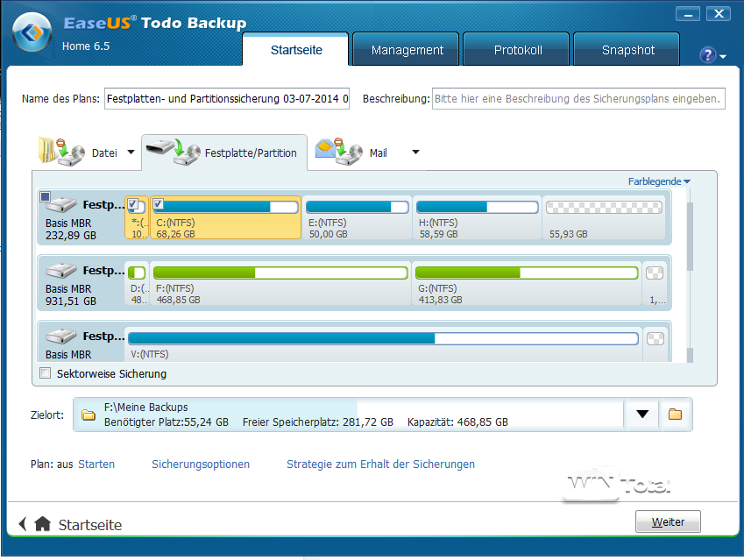Screen dimensions: 744x560
Task: Click the 931,51 GB hard disk icon
Action: [x=61, y=271]
